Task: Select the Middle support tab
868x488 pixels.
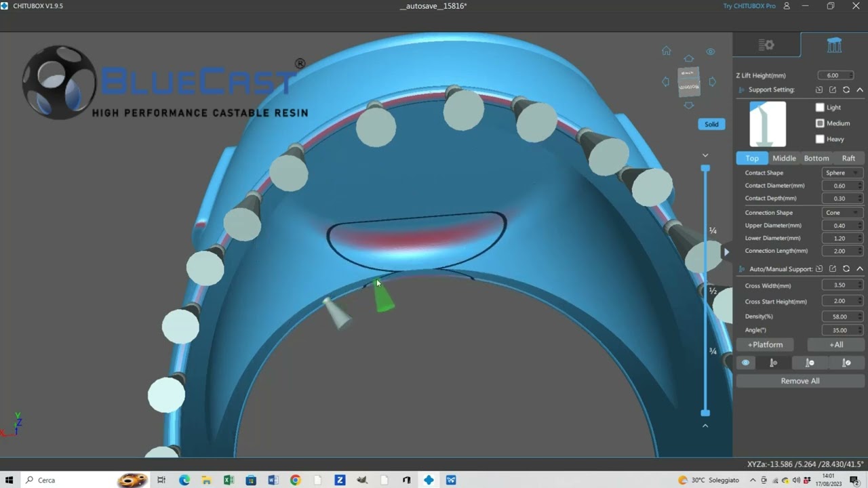Action: coord(784,158)
